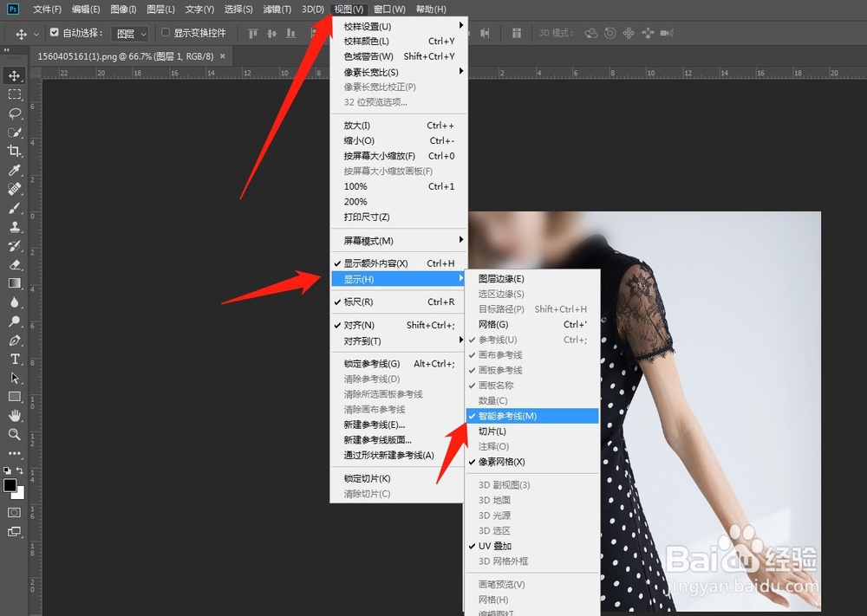Open the Move tool preset picker arrow
The width and height of the screenshot is (867, 616).
[36, 35]
